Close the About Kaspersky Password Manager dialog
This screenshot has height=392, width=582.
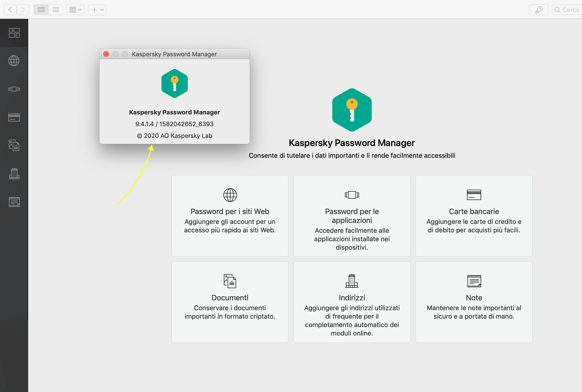pyautogui.click(x=106, y=54)
